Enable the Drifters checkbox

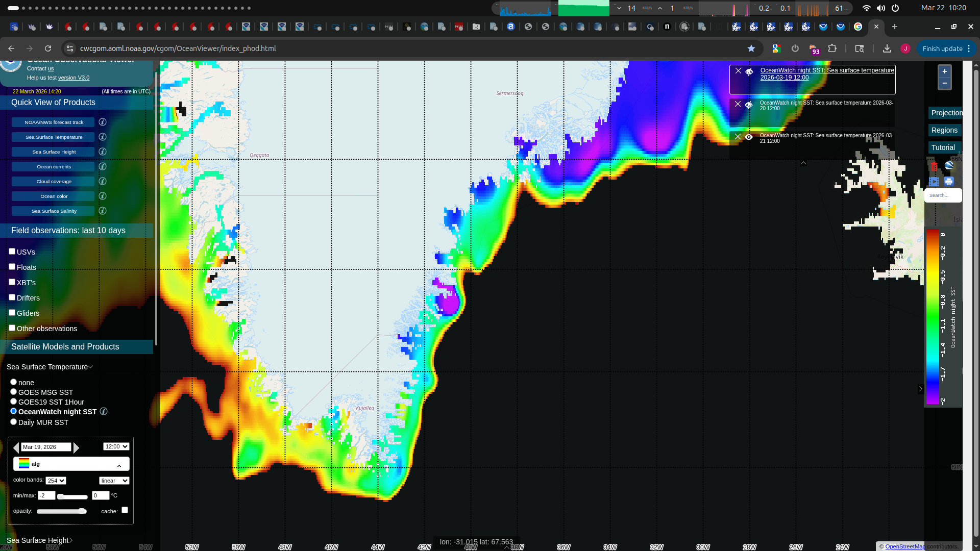(12, 297)
